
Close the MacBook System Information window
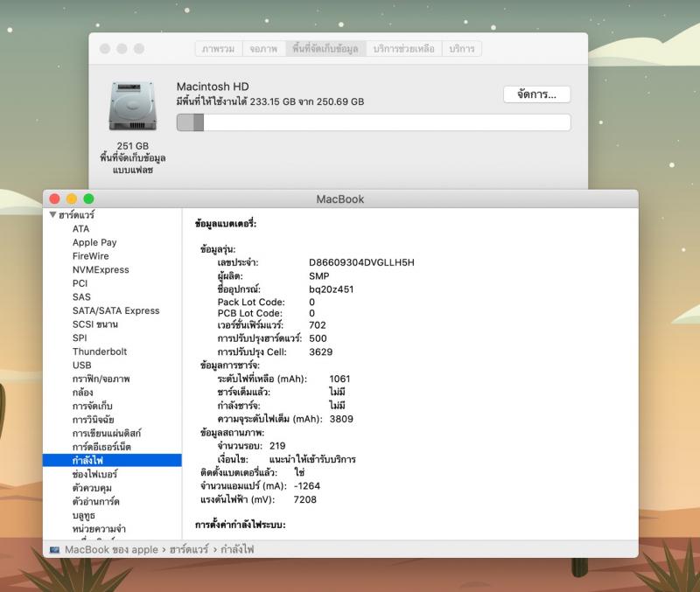pos(55,199)
